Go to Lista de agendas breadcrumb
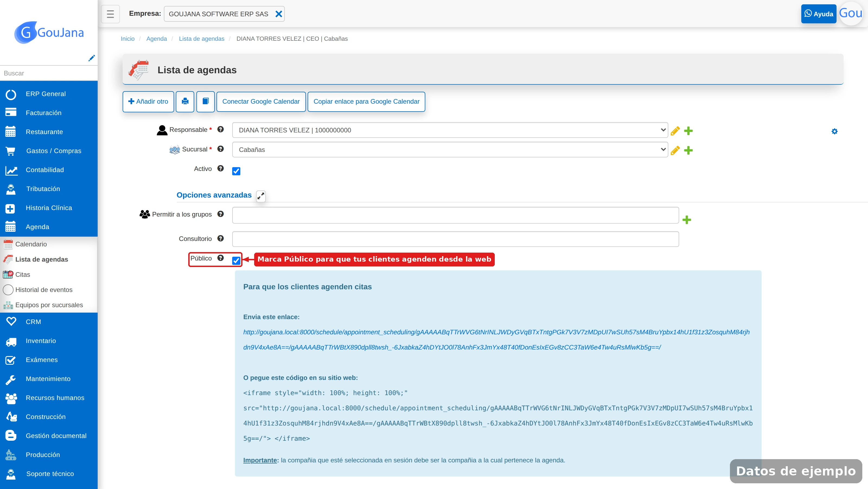This screenshot has width=868, height=489. pos(202,39)
